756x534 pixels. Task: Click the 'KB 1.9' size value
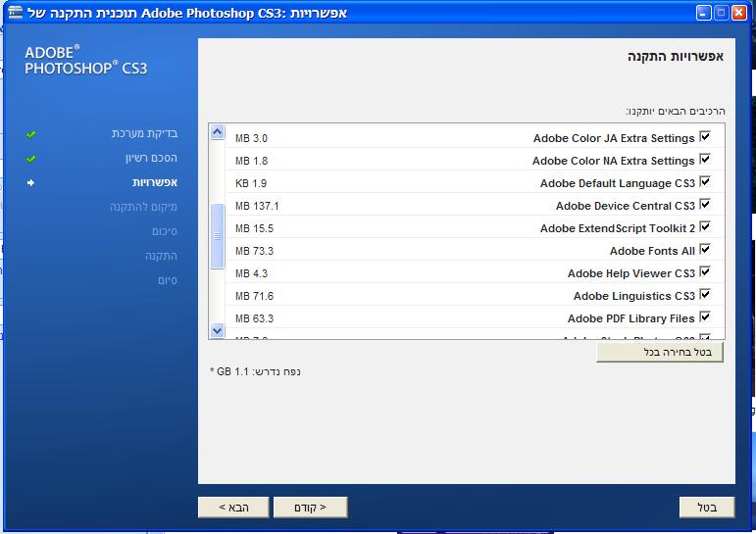click(251, 183)
